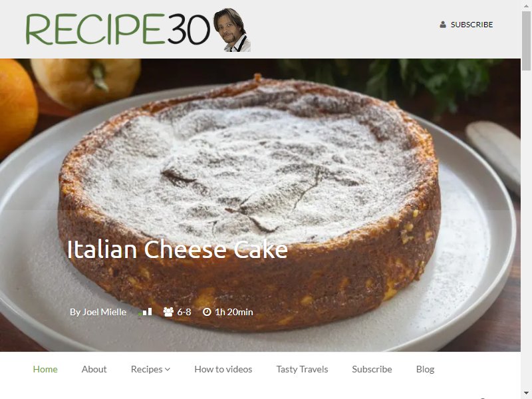Click the SUBSCRIBE link in header
This screenshot has height=399, width=532.
tap(471, 25)
